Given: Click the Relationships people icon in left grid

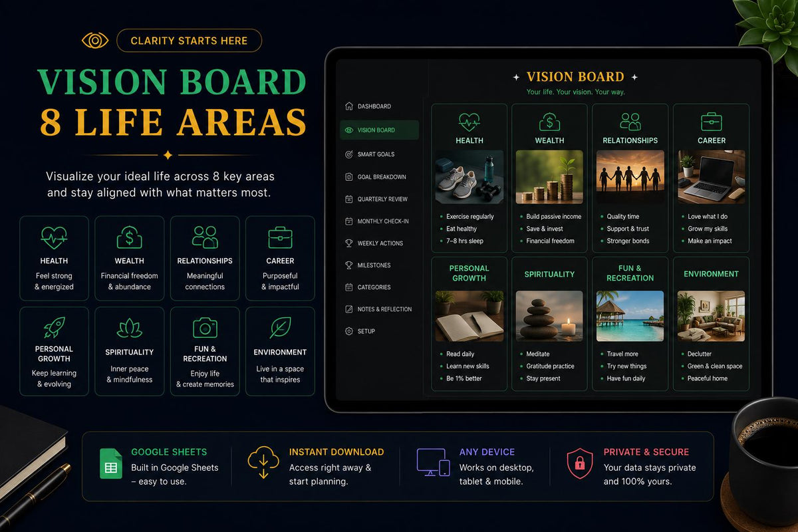Looking at the screenshot, I should tap(205, 237).
